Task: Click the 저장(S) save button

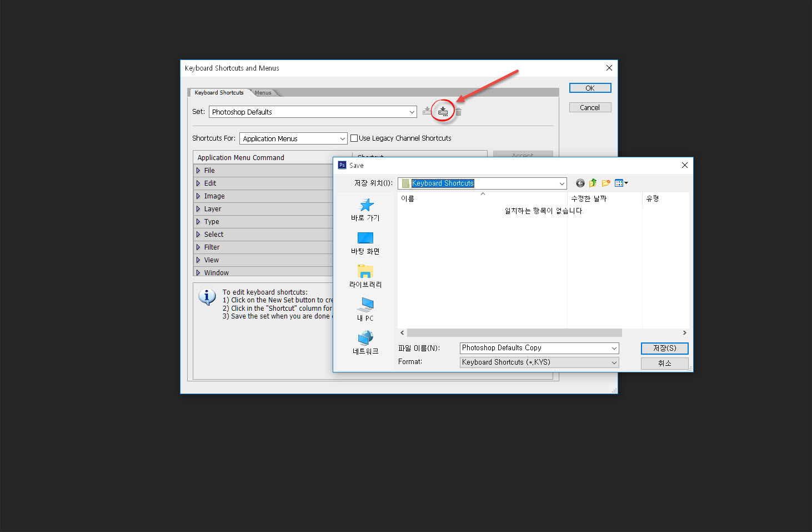Action: (x=665, y=348)
